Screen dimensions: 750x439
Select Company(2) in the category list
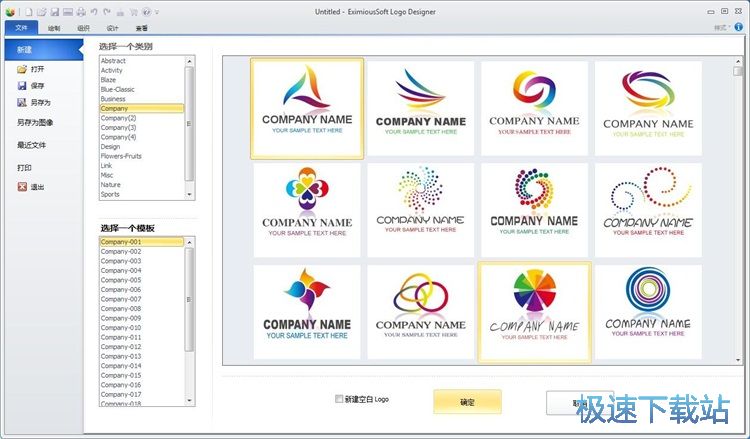[x=142, y=118]
